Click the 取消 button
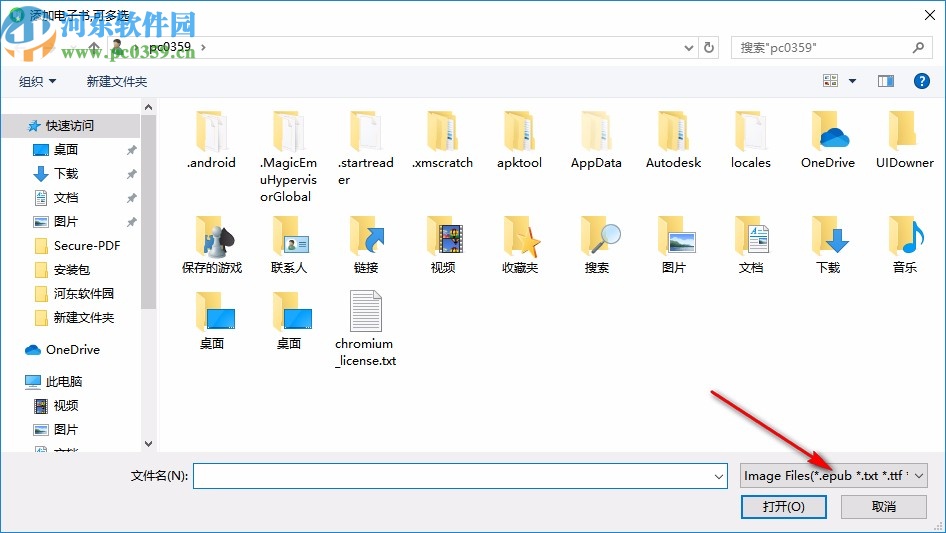This screenshot has width=946, height=533. [884, 506]
